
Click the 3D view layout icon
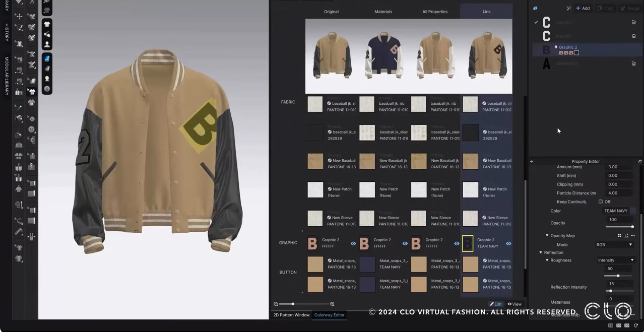pyautogui.click(x=619, y=325)
